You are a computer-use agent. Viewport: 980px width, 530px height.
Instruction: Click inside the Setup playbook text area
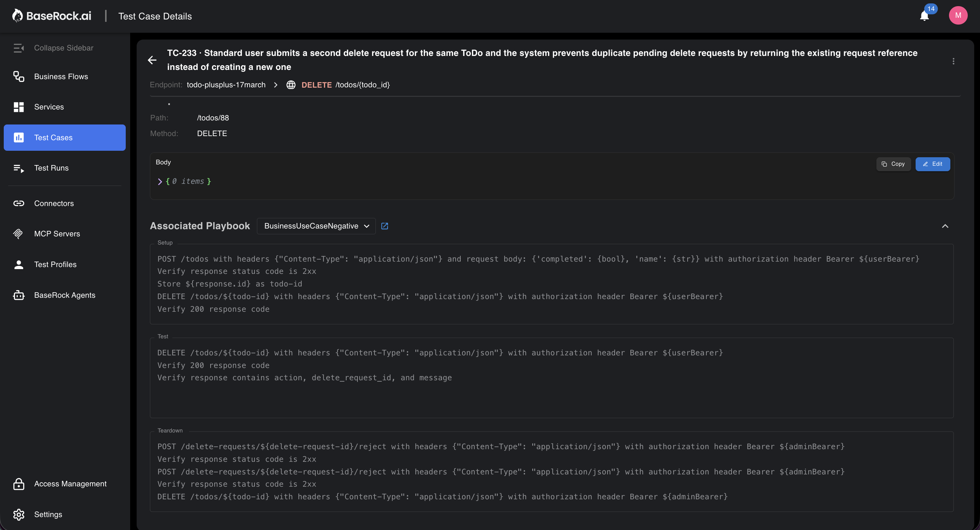(552, 284)
